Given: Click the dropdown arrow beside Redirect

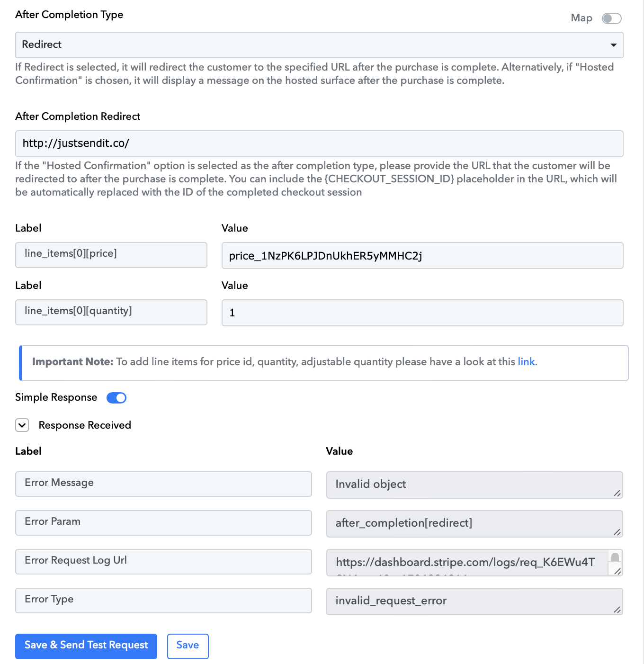Looking at the screenshot, I should pyautogui.click(x=613, y=45).
